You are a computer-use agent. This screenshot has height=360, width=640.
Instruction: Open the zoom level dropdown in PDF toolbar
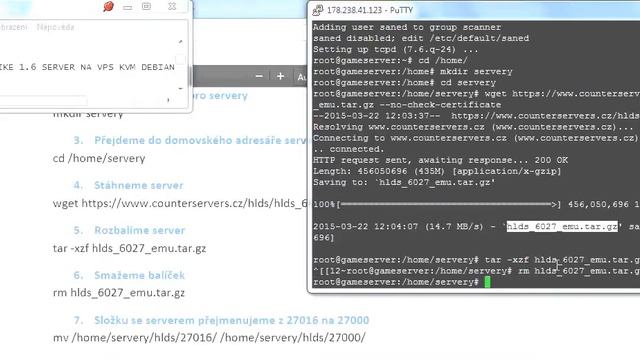[x=302, y=77]
